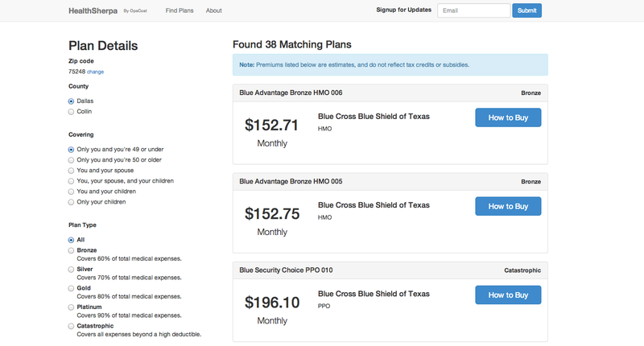Screen dimensions: 644x346
Task: Click 'Covers 90% of total medical expenses' text
Action: [x=129, y=315]
